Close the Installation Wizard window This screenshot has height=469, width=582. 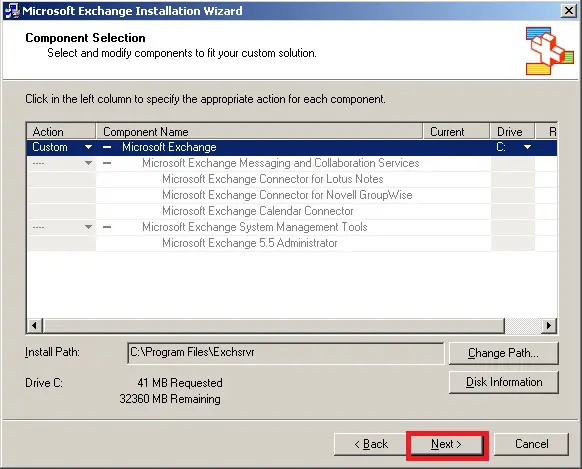[568, 11]
